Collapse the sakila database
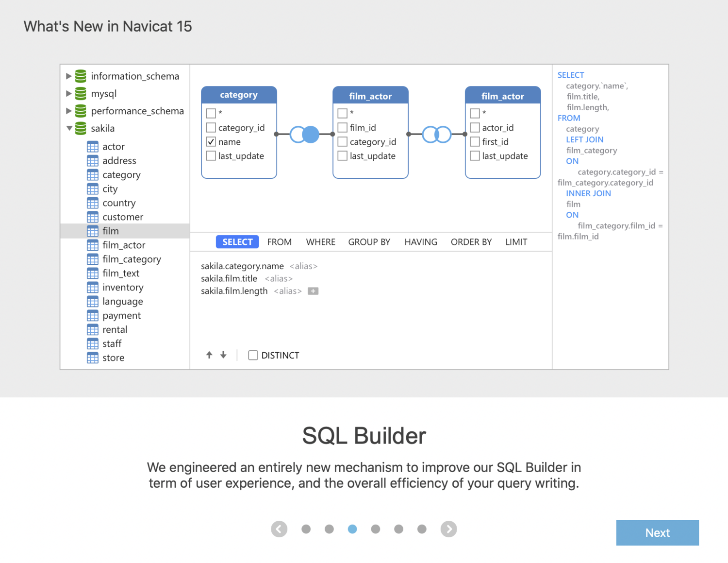The height and width of the screenshot is (563, 728). (x=69, y=128)
